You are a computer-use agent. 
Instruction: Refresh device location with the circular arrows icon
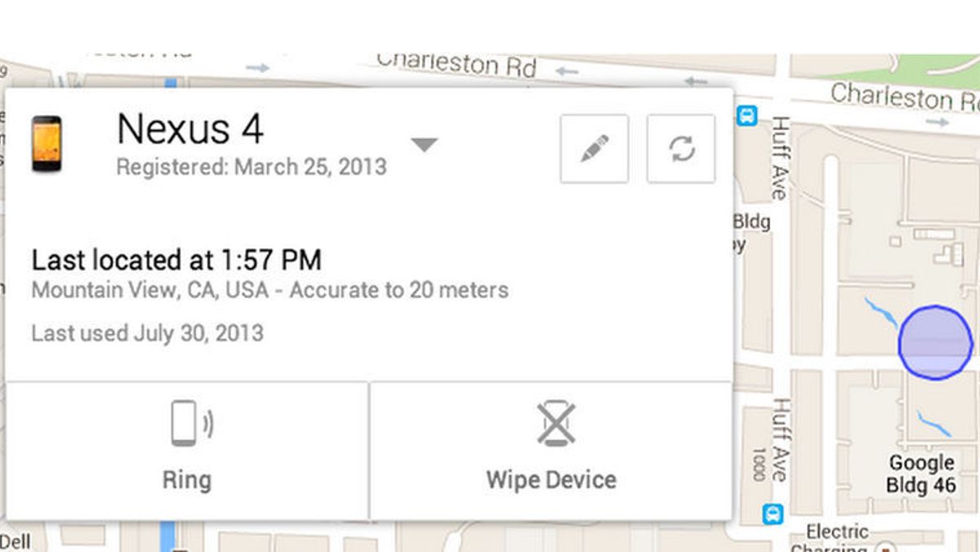tap(681, 149)
